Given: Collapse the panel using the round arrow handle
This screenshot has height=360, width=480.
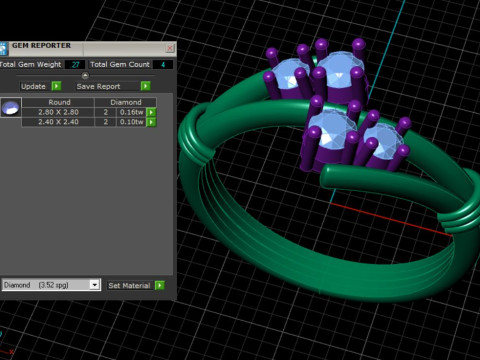Looking at the screenshot, I should point(85,76).
